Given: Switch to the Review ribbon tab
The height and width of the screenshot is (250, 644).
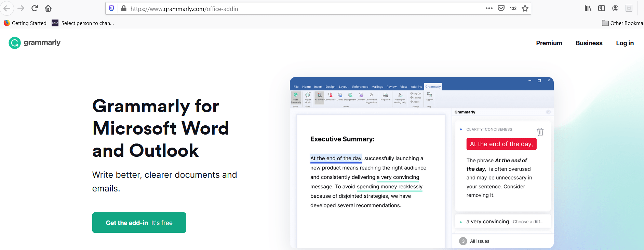Looking at the screenshot, I should (391, 87).
